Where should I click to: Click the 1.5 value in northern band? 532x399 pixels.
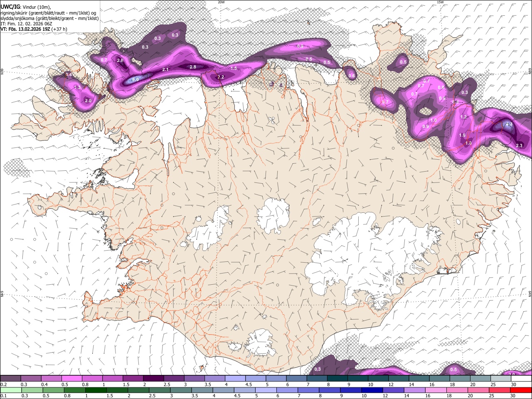(234, 68)
